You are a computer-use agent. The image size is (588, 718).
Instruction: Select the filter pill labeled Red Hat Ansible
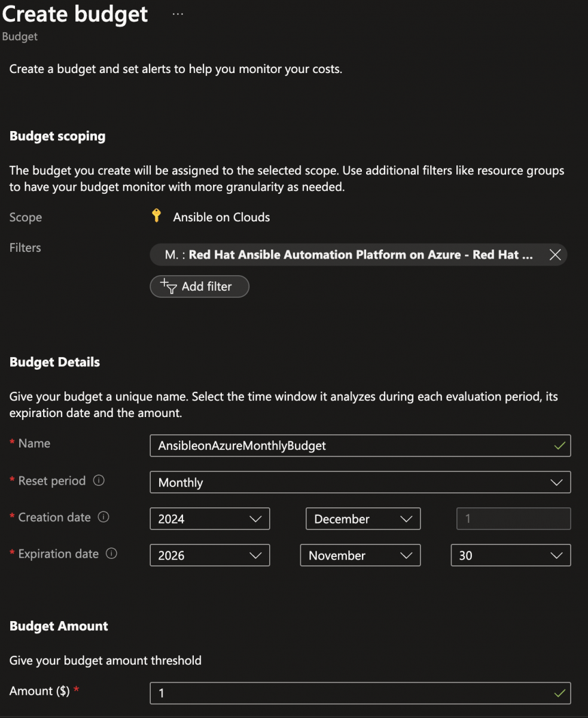(x=353, y=254)
